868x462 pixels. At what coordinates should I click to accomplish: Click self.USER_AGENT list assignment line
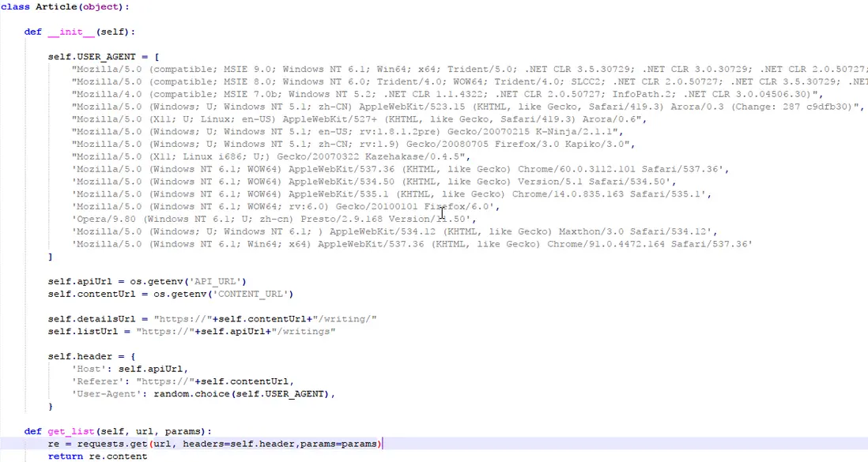[x=104, y=56]
